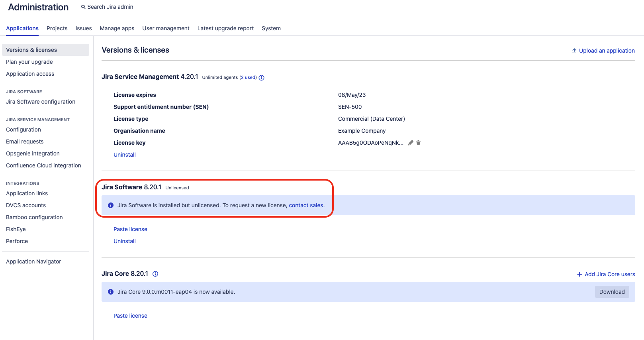Click the upload arrow icon for Upload an application
Viewport: 644px width, 340px height.
pyautogui.click(x=574, y=51)
